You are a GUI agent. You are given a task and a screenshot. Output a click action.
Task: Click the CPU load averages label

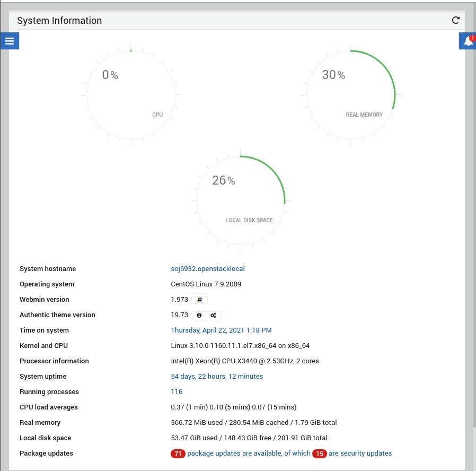(49, 407)
